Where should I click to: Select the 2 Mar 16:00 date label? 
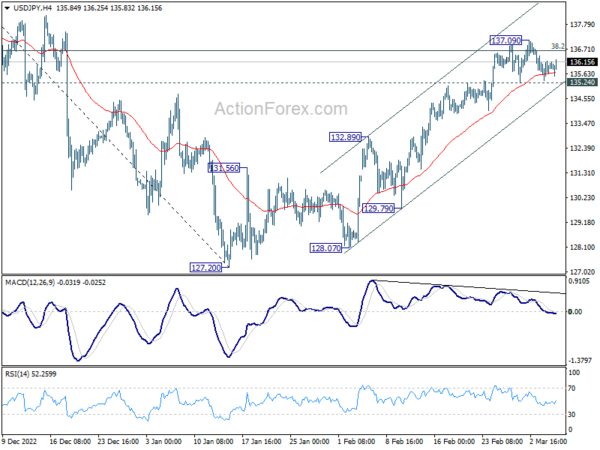tap(548, 441)
